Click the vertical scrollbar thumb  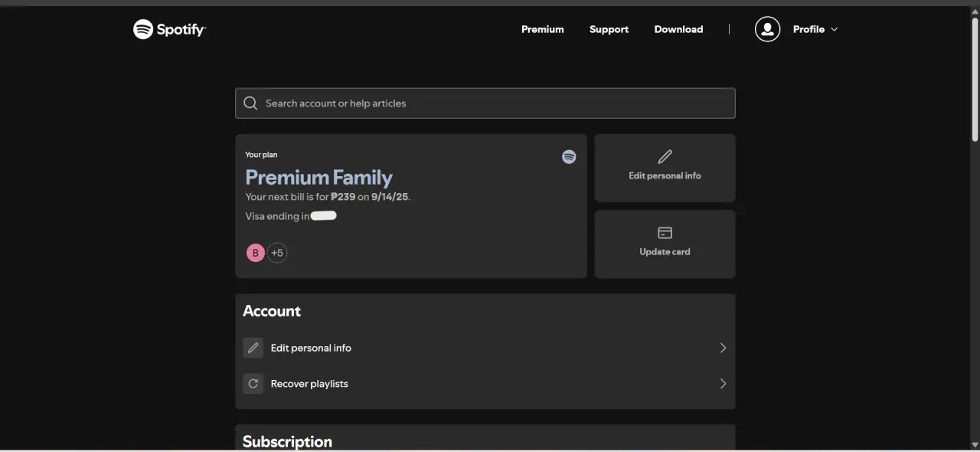coord(975,78)
